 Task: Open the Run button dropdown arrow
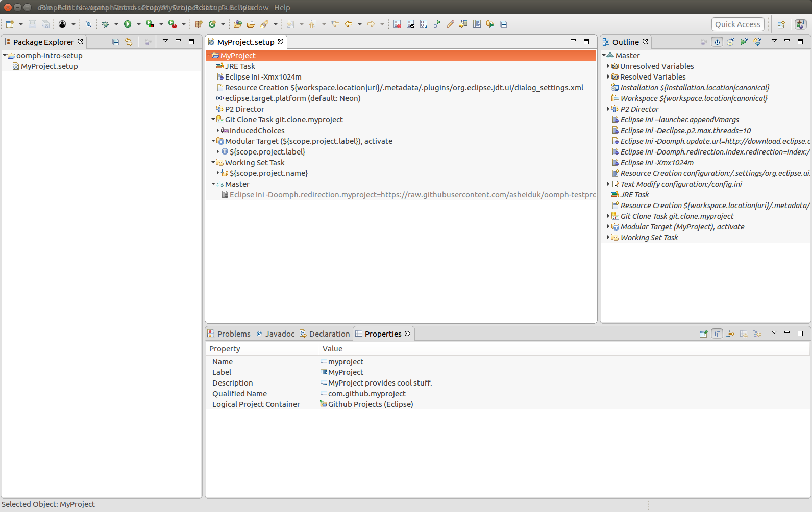(x=139, y=24)
